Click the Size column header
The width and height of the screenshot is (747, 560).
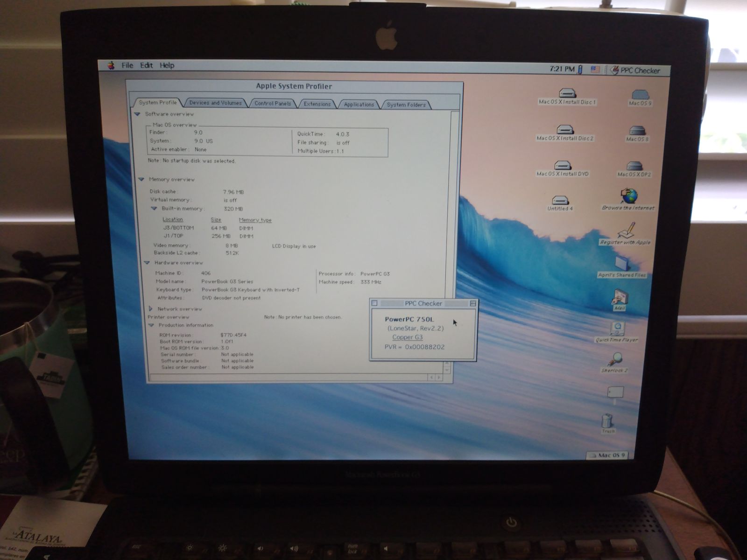tap(216, 220)
